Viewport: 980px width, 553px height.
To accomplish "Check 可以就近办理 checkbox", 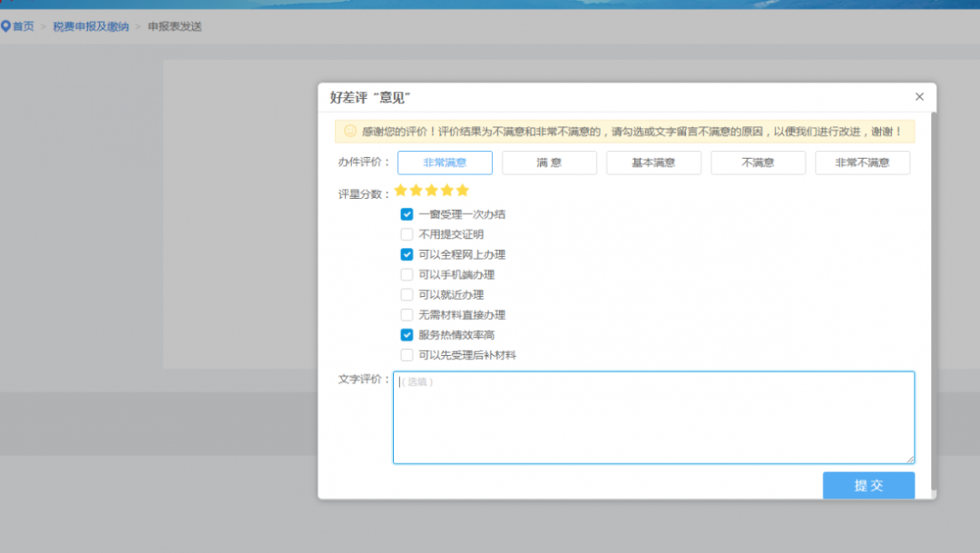I will 407,294.
